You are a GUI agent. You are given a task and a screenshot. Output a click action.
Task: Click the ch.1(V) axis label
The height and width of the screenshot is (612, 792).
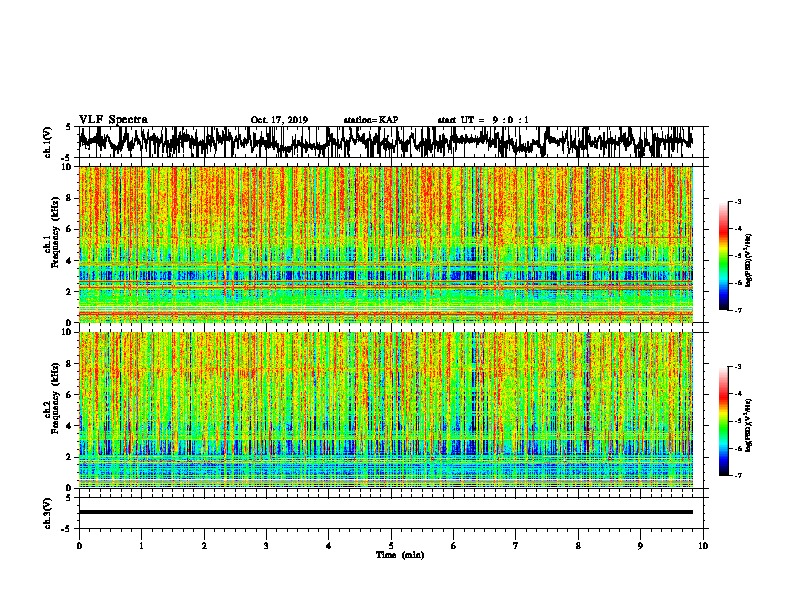tap(47, 142)
